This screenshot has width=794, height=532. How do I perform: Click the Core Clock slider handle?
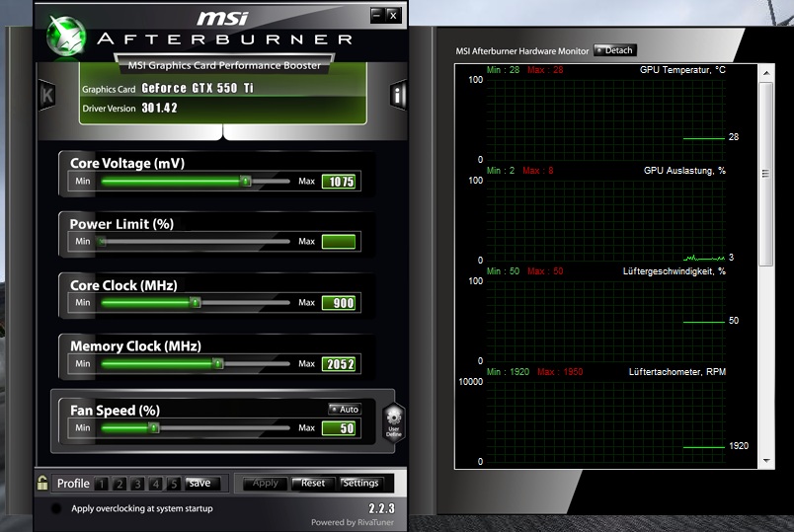pos(195,303)
